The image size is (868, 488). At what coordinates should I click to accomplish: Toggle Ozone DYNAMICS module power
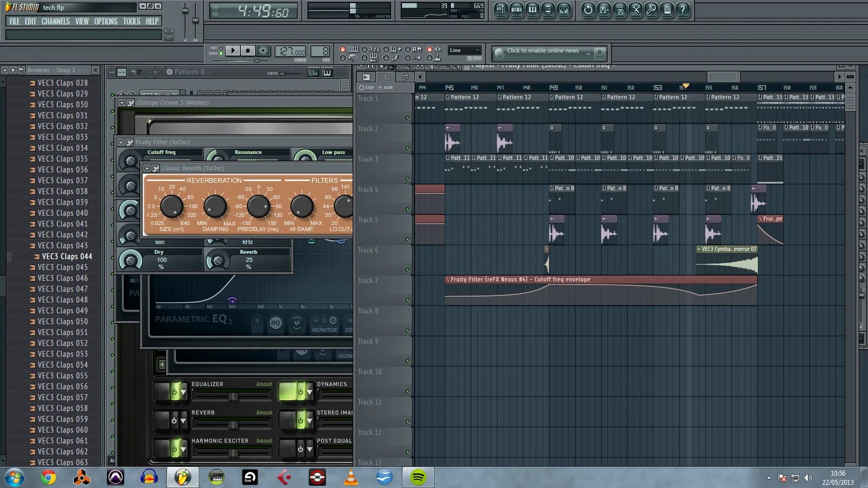(x=300, y=391)
